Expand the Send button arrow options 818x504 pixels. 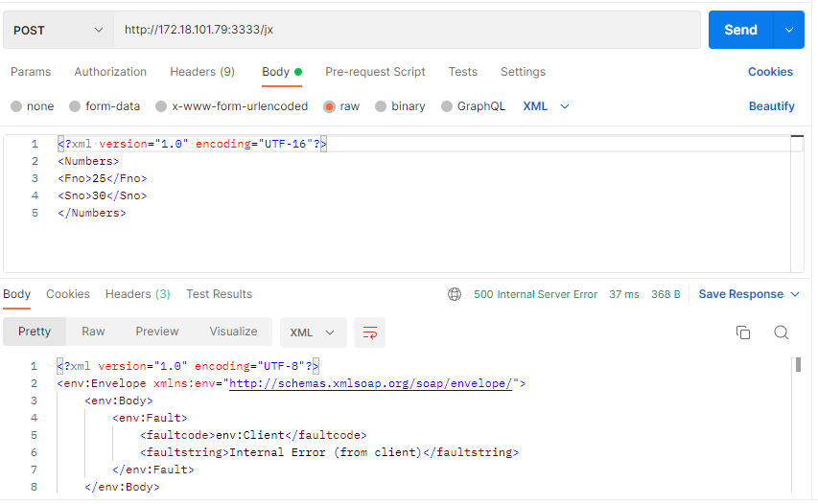(x=789, y=30)
